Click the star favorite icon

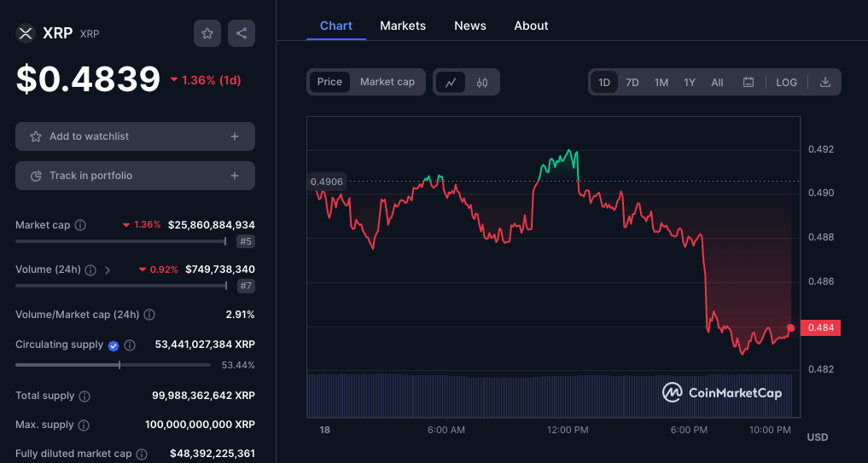pos(207,33)
